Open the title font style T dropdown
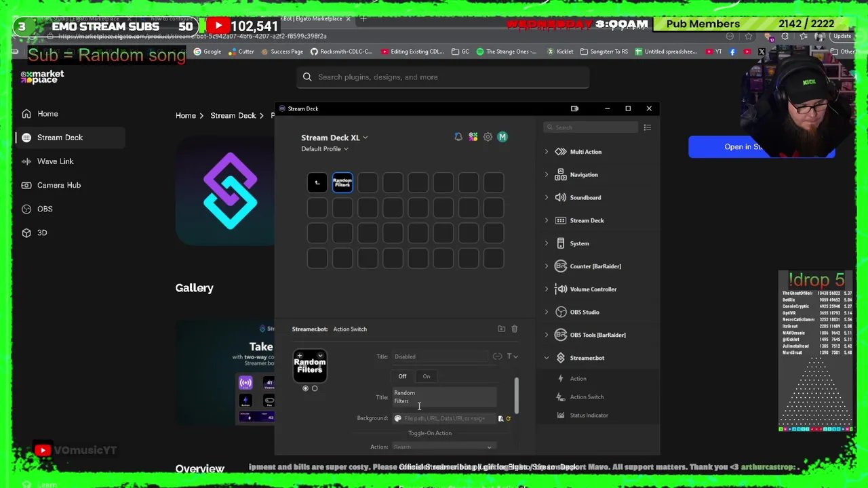 (512, 357)
